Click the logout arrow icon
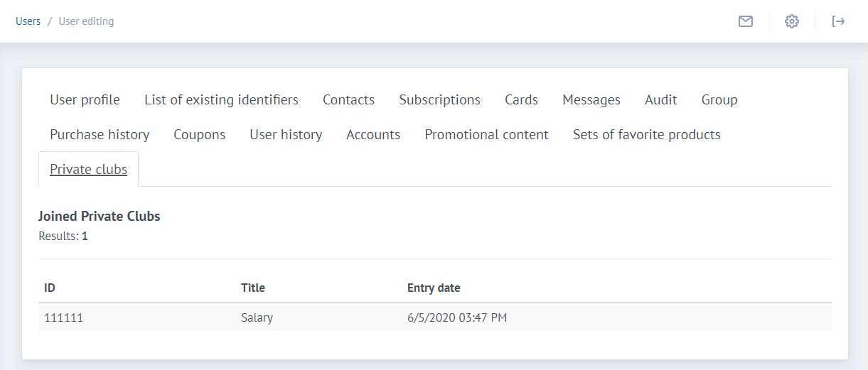This screenshot has height=370, width=868. click(838, 21)
